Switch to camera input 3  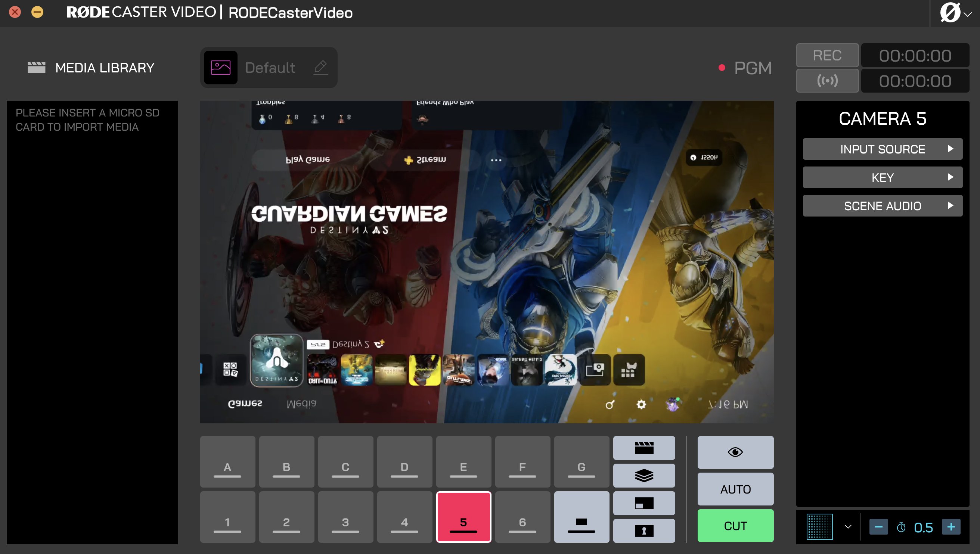(x=345, y=517)
